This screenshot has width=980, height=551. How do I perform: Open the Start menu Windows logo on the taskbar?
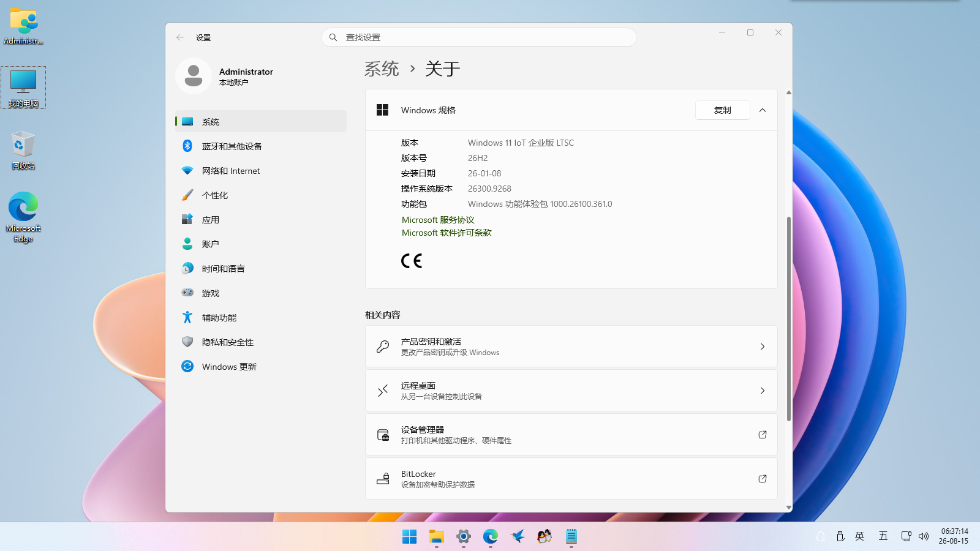(x=410, y=537)
